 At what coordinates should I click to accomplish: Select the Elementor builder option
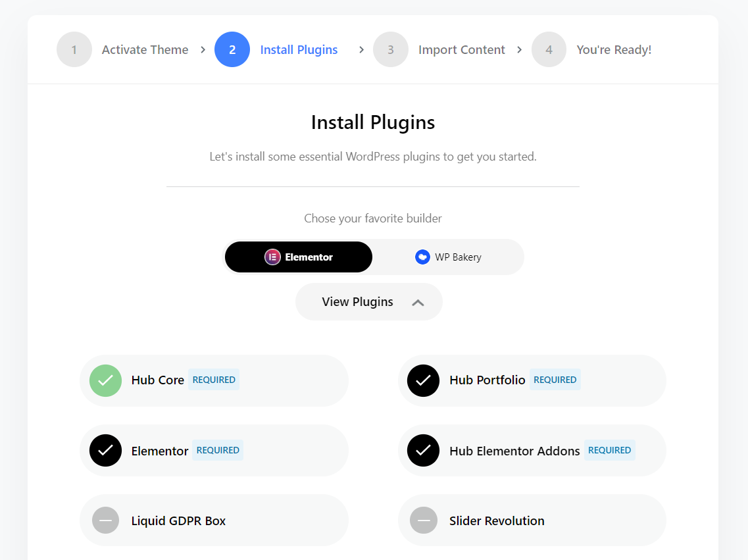[299, 257]
